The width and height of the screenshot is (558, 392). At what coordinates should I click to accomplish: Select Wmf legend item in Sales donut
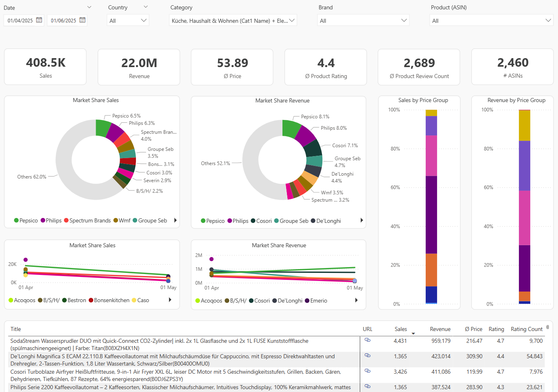[122, 220]
